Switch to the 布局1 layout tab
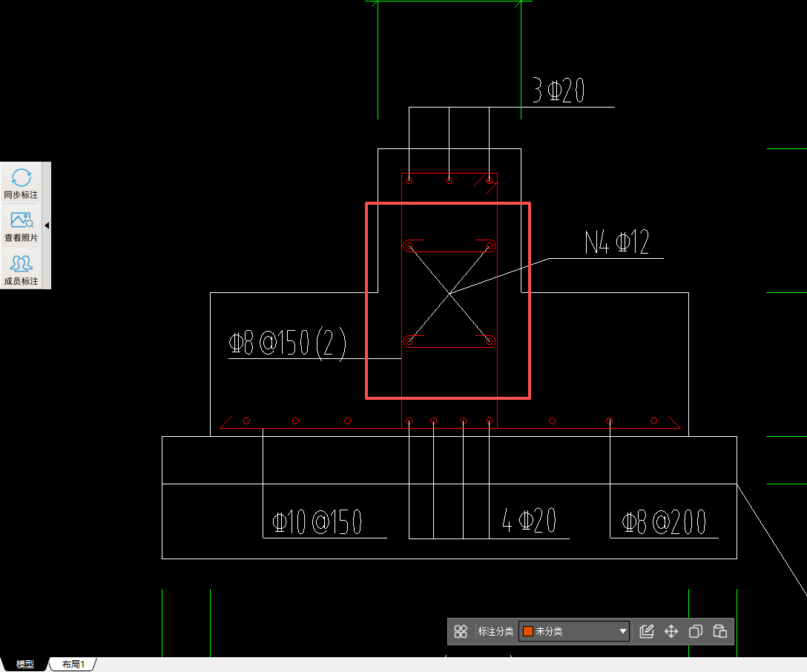Image resolution: width=807 pixels, height=672 pixels. (73, 665)
